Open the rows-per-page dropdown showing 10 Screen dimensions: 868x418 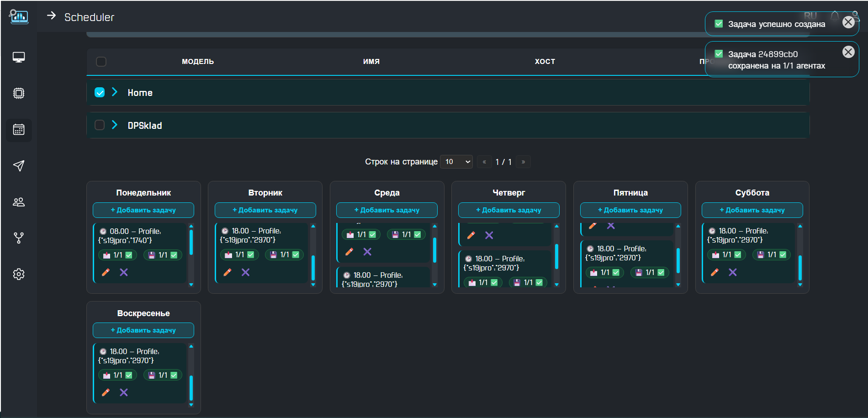(456, 162)
